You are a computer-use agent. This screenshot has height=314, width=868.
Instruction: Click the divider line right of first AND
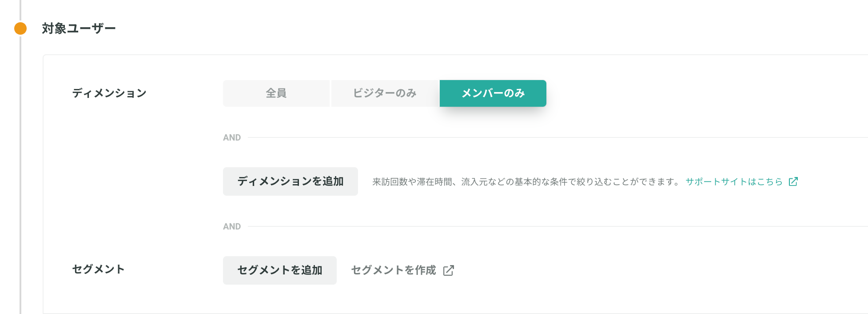click(x=558, y=137)
